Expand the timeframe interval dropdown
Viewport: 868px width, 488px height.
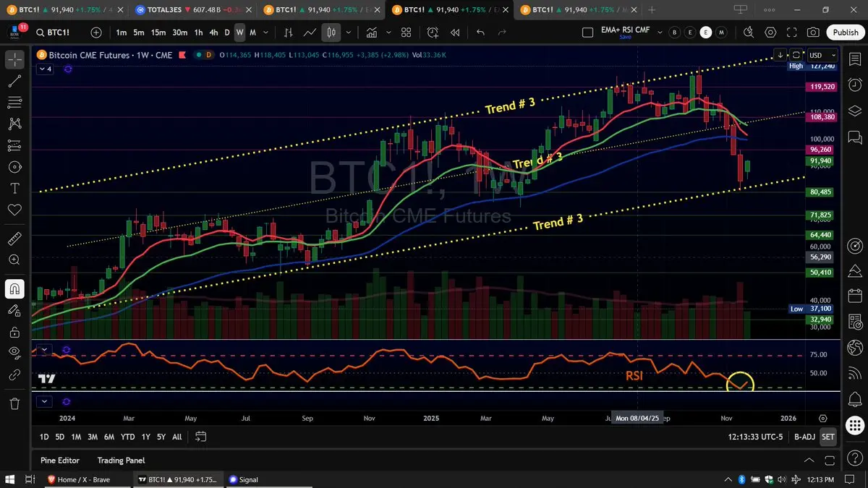[266, 33]
